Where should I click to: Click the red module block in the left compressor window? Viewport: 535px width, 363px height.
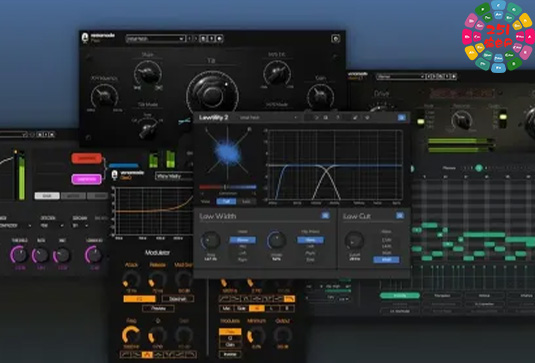click(x=87, y=158)
